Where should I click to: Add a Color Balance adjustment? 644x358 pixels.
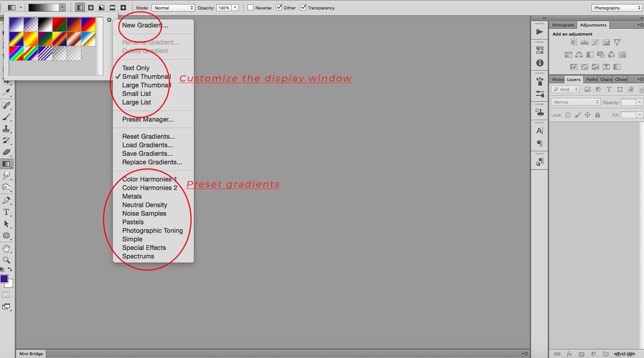point(579,55)
